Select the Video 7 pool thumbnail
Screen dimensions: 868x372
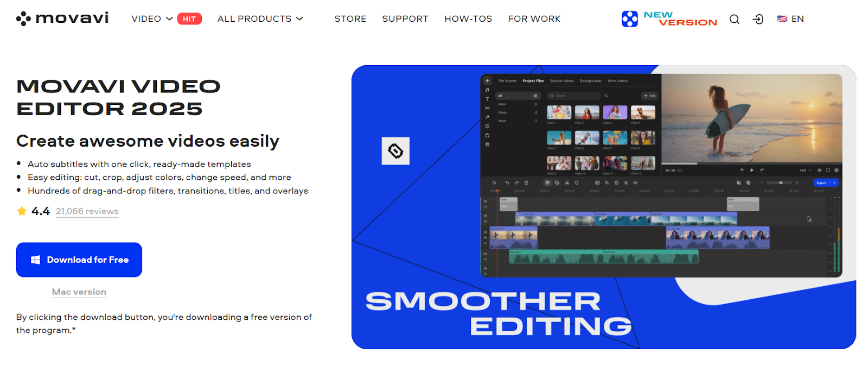615,138
